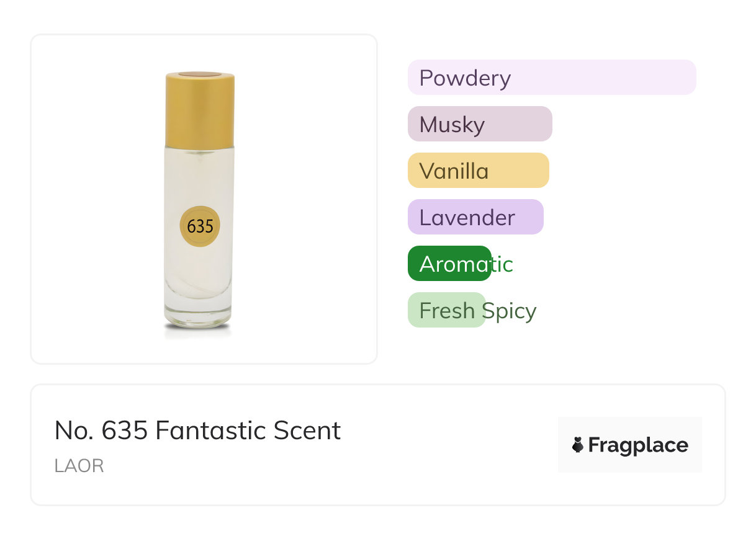The image size is (756, 536).
Task: Click the round 635 sticker on bottle
Action: [x=200, y=226]
